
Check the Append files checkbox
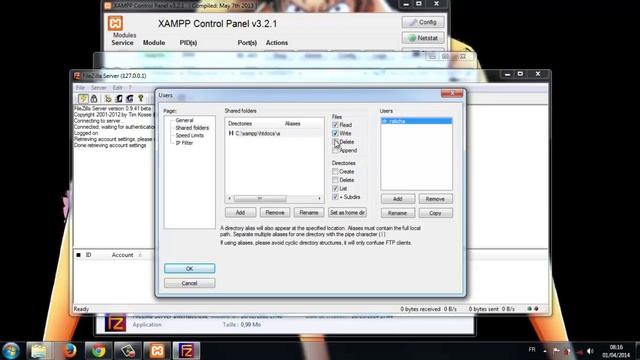(335, 151)
